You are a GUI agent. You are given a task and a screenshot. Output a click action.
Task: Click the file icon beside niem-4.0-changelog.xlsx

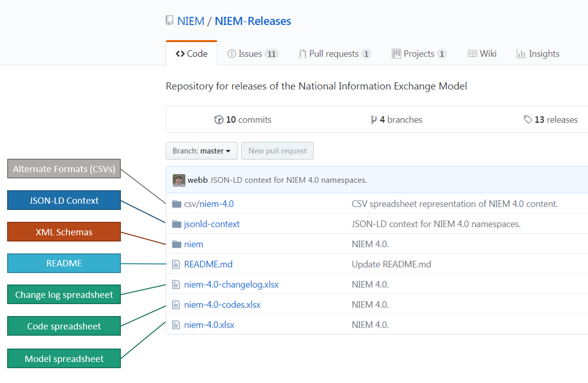[x=176, y=285]
